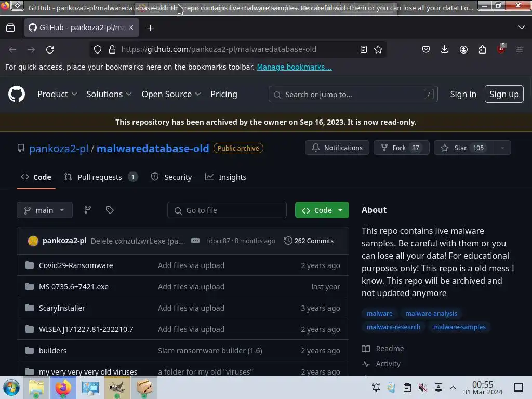The image size is (532, 399).
Task: View tags via tag icon
Action: pos(110,210)
